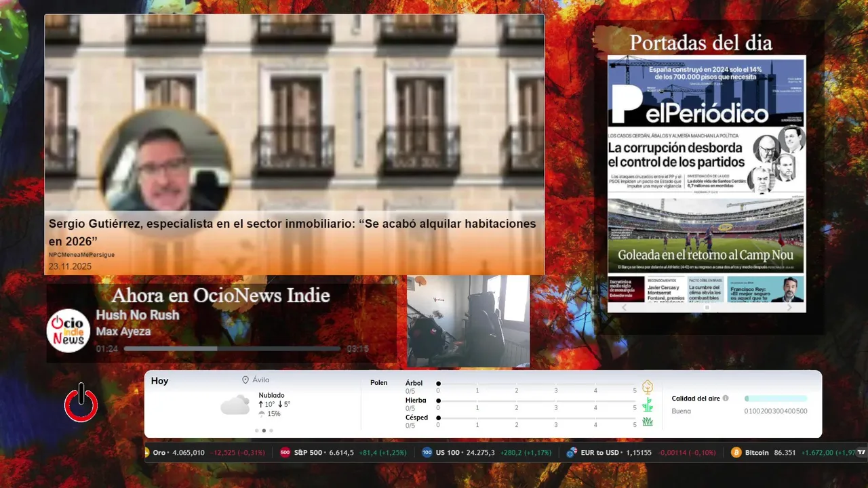Click the Bitcoin price '86.351'
Screen dimensions: 868x488
[785, 453]
